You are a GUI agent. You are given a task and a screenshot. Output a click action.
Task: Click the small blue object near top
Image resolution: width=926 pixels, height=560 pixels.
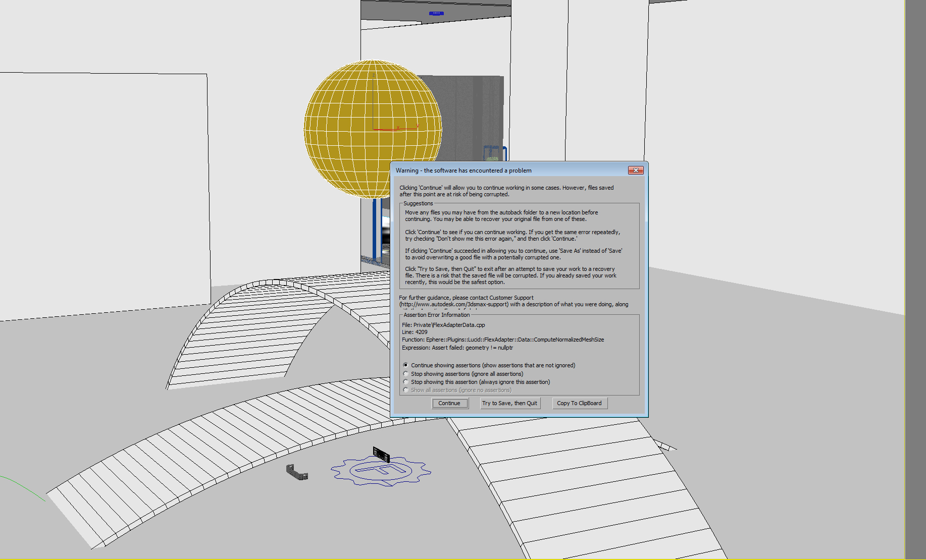tap(436, 13)
